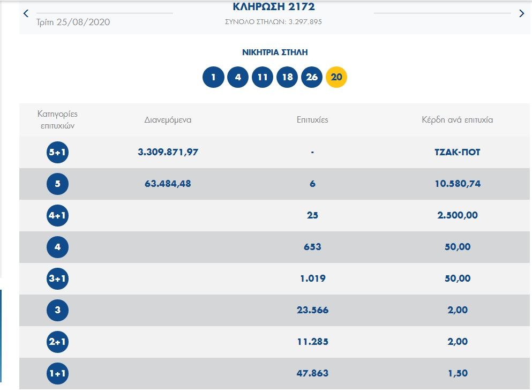Click winning number ball 1

pos(213,77)
